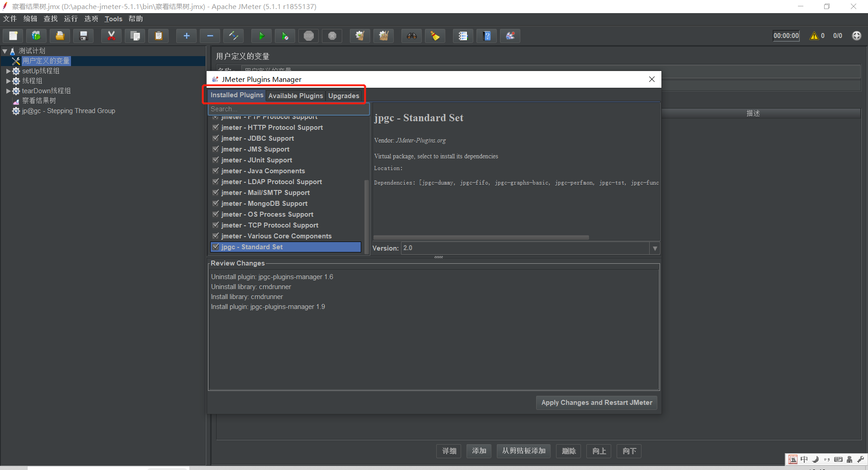Switch to Installed Plugins tab
This screenshot has height=470, width=868.
236,95
